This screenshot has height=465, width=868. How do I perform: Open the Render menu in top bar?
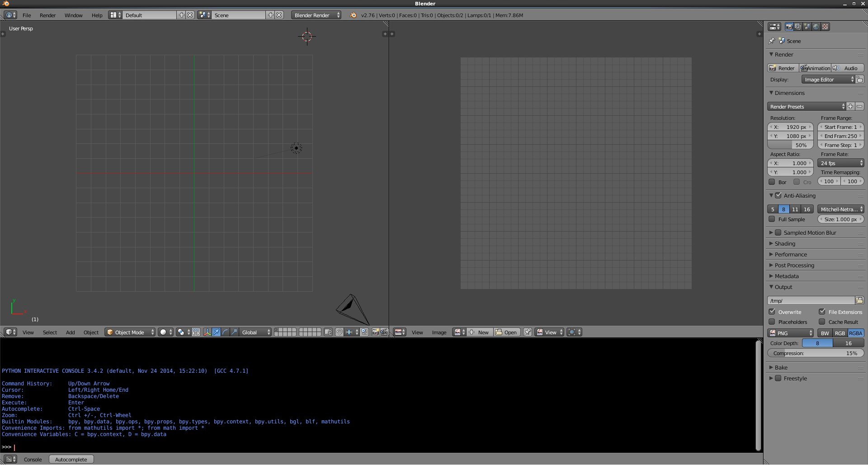pos(47,15)
